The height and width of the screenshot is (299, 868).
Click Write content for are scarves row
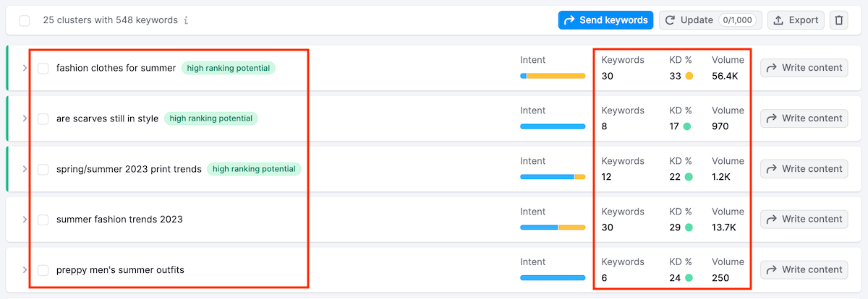(x=804, y=118)
